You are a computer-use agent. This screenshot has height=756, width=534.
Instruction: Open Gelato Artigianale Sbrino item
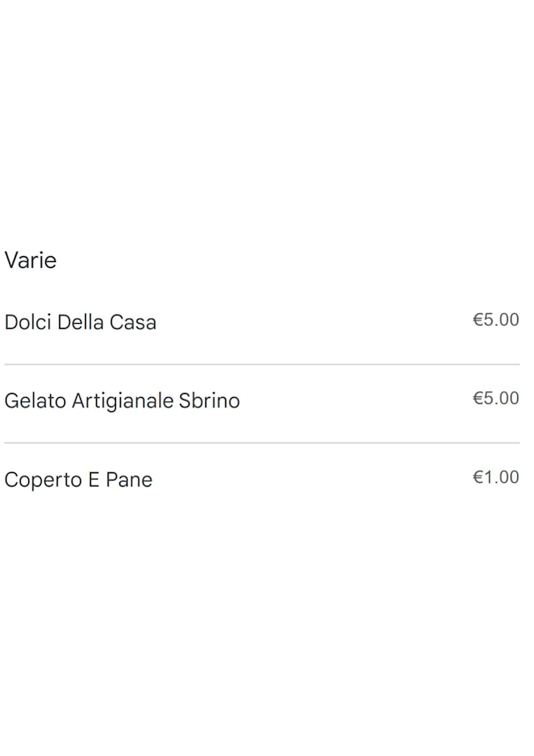click(x=122, y=401)
